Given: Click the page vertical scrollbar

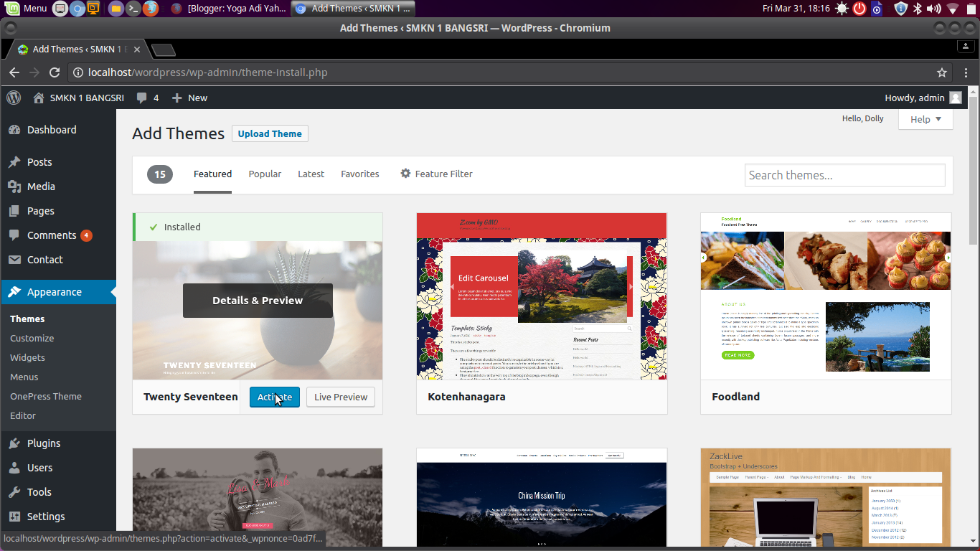Looking at the screenshot, I should click(974, 172).
